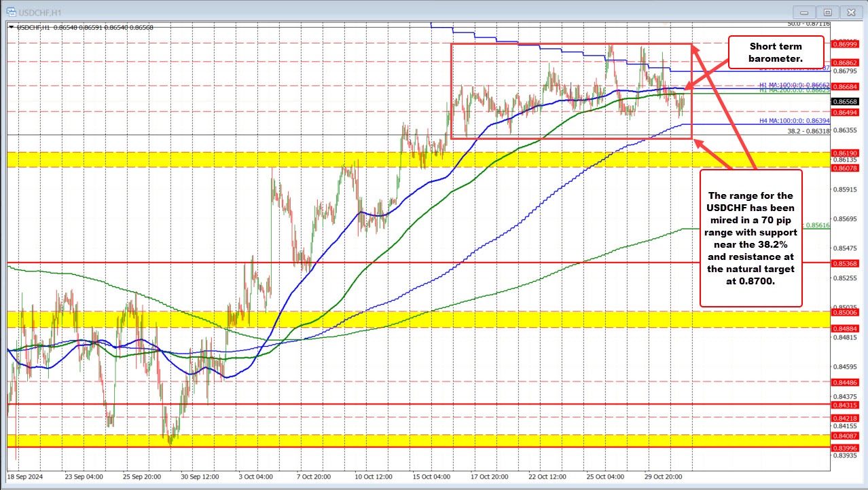Click the red bid price tag 0.86494
Viewport: 868px width, 490px height.
pos(845,113)
